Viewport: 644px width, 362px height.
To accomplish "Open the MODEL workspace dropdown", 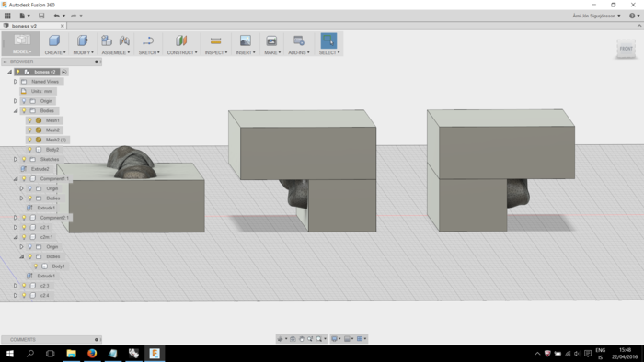I will 22,52.
